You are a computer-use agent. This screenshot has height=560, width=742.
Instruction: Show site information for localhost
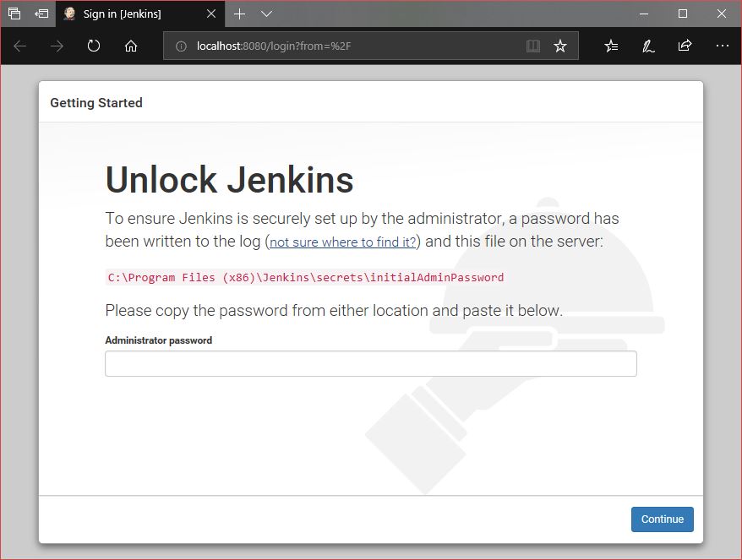click(181, 46)
